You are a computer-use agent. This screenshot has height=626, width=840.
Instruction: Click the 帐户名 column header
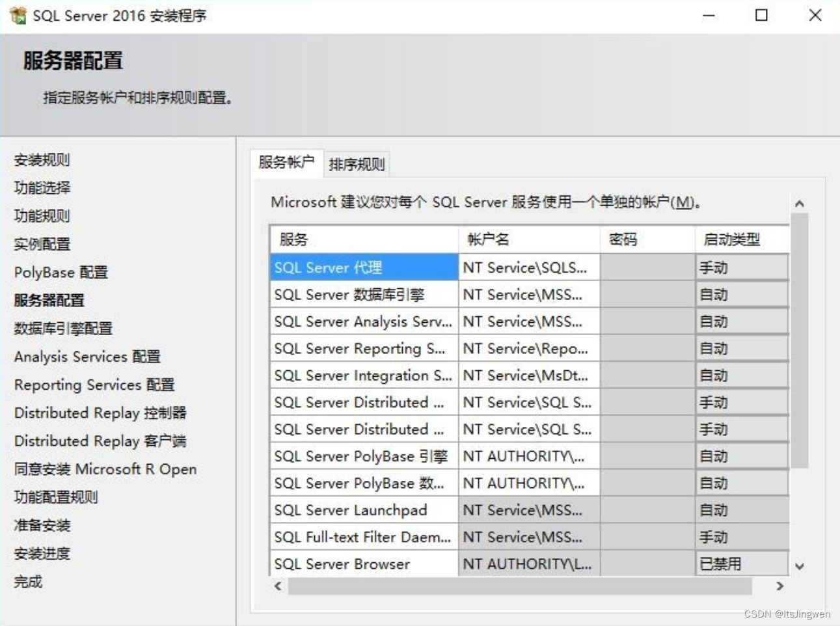coord(529,239)
